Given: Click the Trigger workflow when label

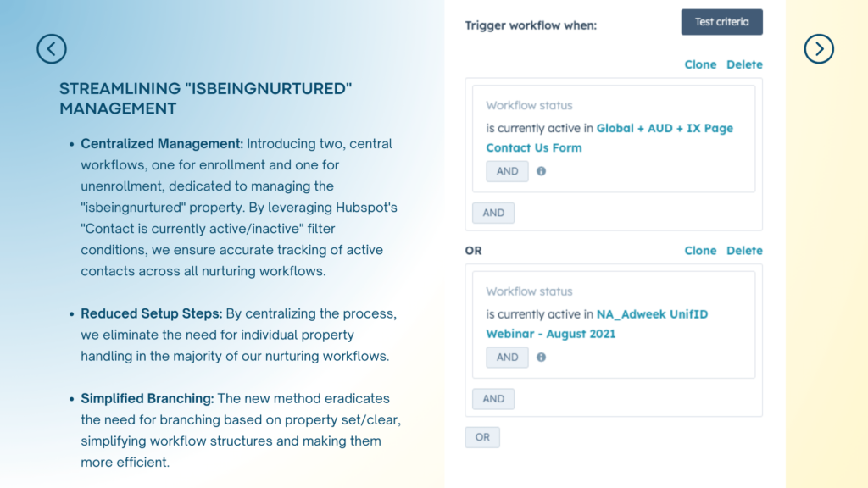Looking at the screenshot, I should click(531, 25).
